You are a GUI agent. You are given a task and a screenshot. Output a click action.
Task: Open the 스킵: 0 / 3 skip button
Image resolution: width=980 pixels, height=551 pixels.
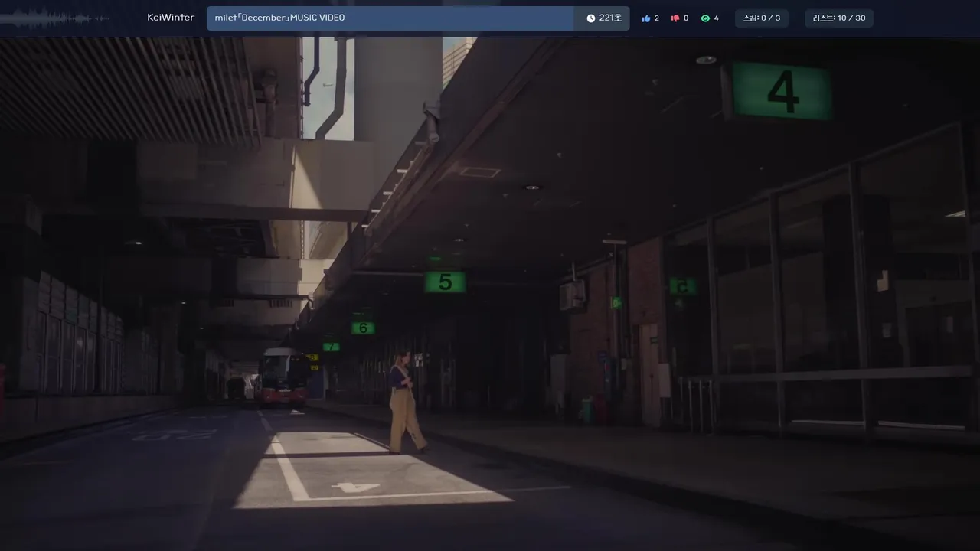pos(762,18)
